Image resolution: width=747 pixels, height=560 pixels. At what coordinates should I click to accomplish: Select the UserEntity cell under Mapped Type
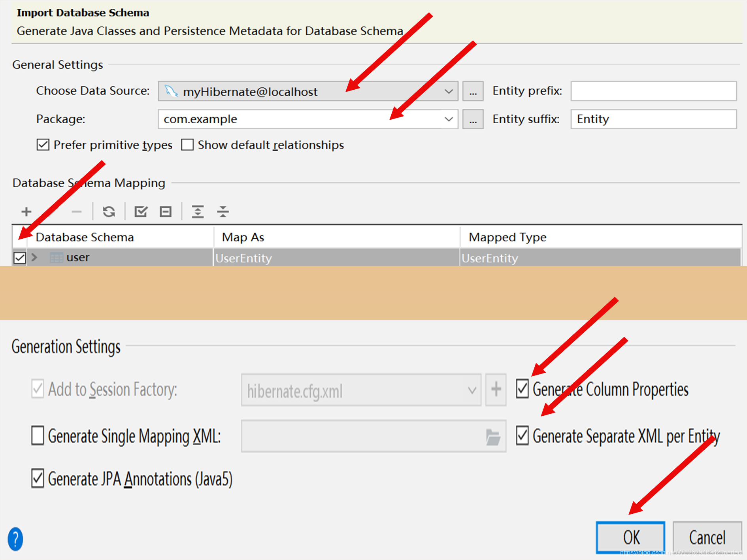coord(600,258)
